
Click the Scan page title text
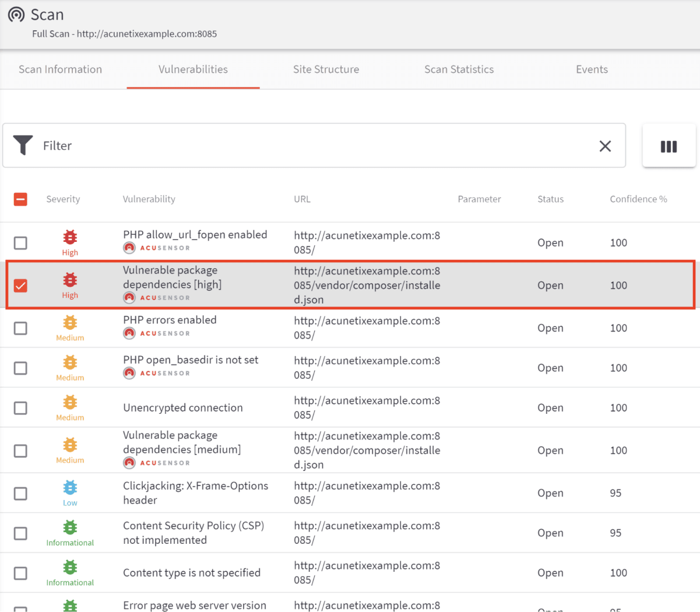pyautogui.click(x=47, y=15)
